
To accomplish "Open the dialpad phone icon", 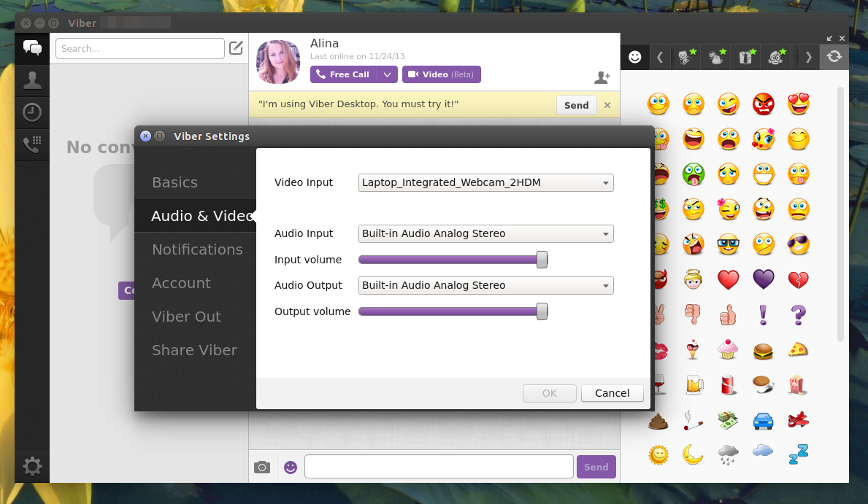I will tap(32, 144).
